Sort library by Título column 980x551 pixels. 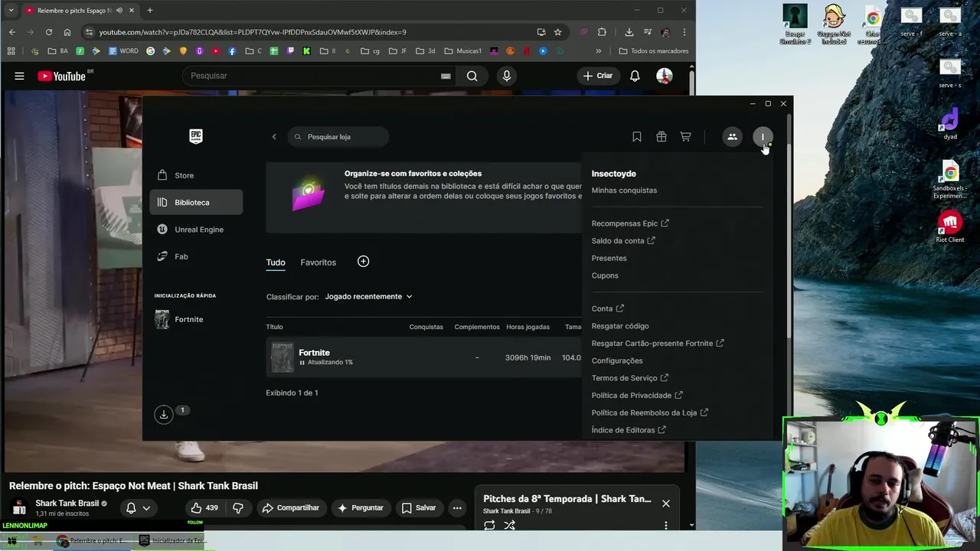tap(274, 327)
